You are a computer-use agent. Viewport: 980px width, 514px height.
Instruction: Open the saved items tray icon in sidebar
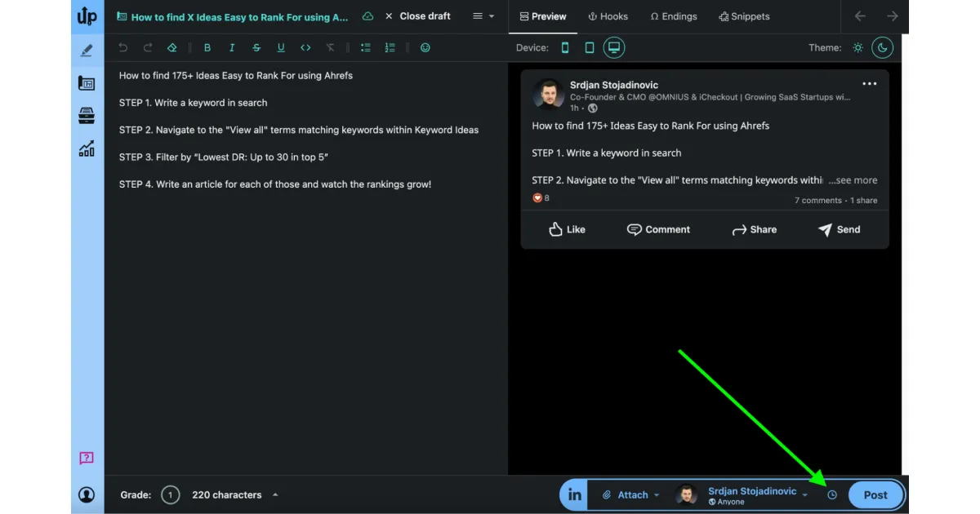[x=87, y=116]
